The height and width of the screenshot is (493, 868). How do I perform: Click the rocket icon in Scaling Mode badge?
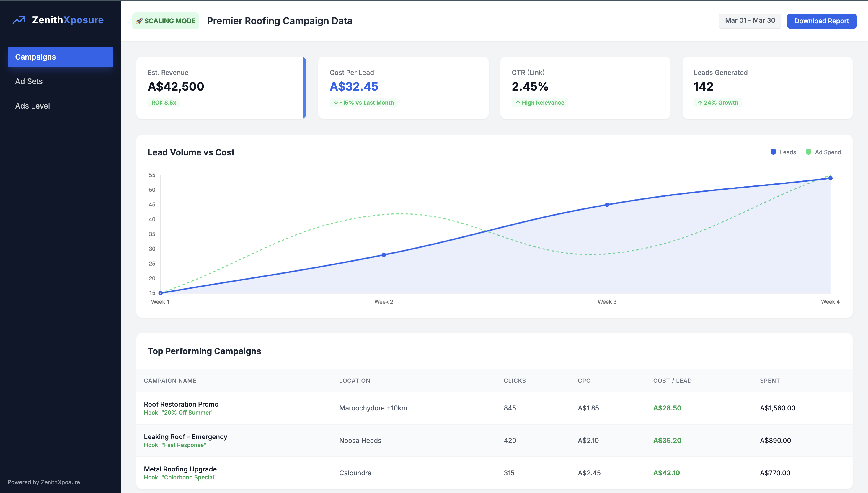pyautogui.click(x=139, y=21)
